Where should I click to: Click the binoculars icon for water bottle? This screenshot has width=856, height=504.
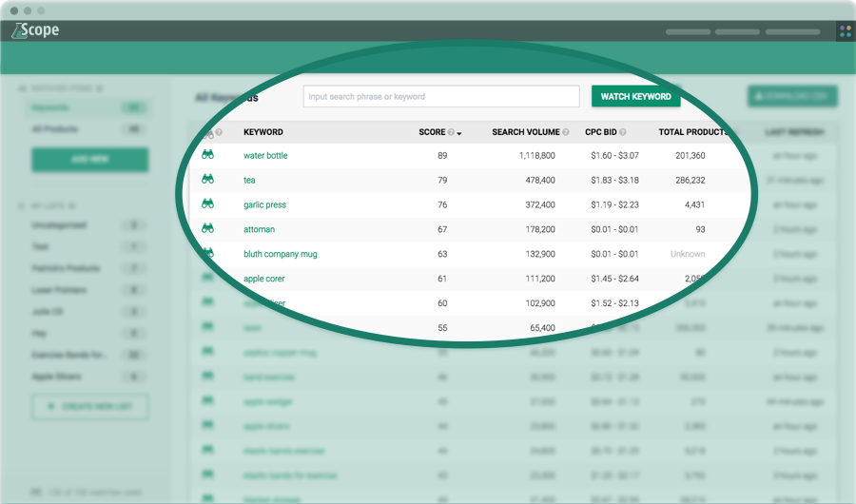207,155
